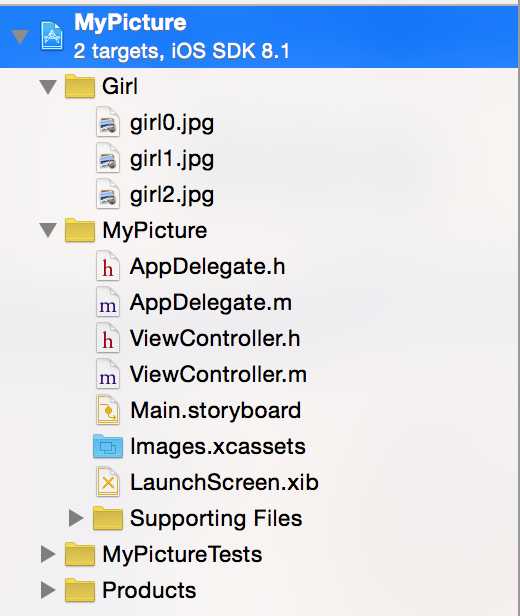
Task: Click the ViewController.m implementation file icon
Action: tap(108, 374)
